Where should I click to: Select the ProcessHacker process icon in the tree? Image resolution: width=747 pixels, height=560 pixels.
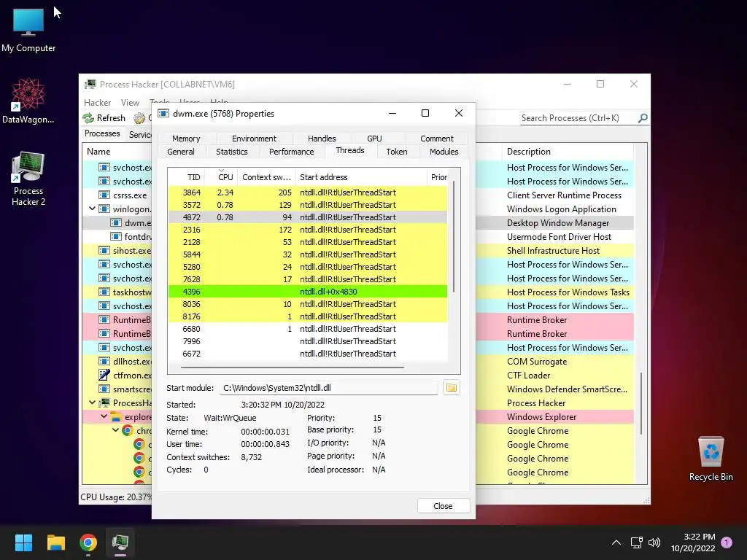[104, 402]
